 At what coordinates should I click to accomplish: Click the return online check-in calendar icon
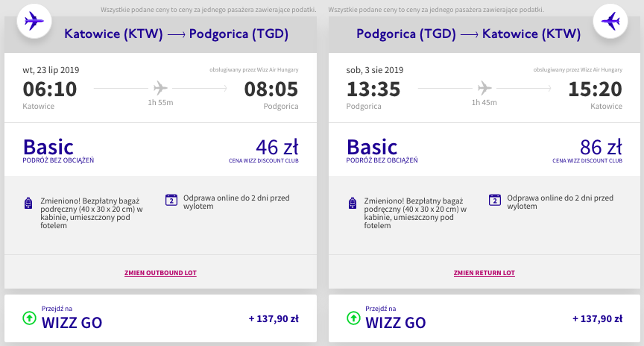coord(494,199)
